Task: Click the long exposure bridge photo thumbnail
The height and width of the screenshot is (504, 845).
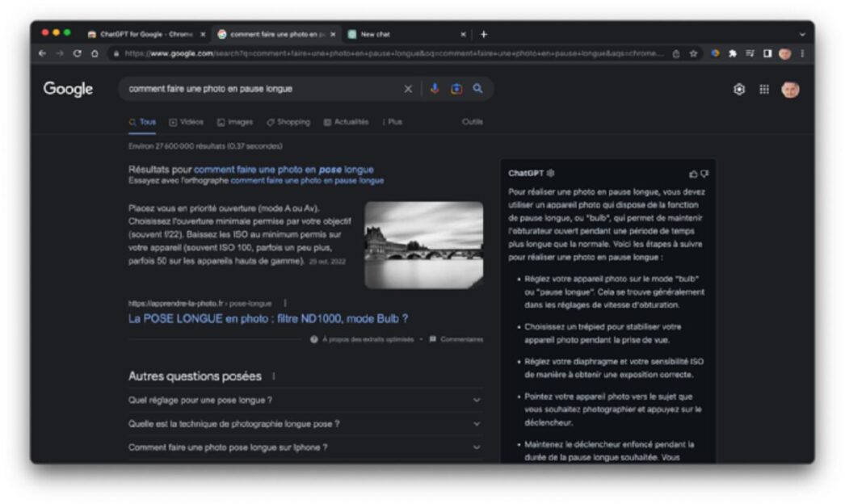Action: click(x=423, y=245)
